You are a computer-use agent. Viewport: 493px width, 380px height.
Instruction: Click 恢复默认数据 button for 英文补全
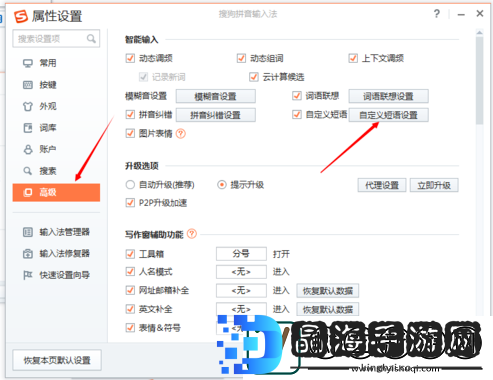pos(328,309)
